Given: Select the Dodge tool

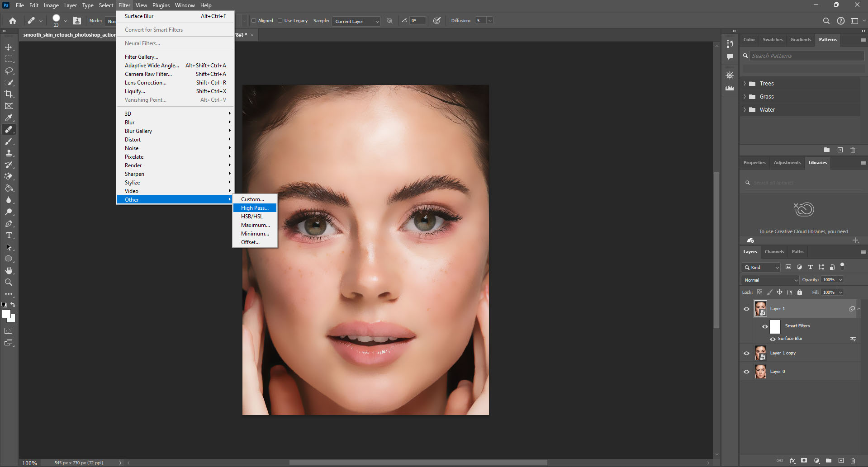Looking at the screenshot, I should pos(9,212).
